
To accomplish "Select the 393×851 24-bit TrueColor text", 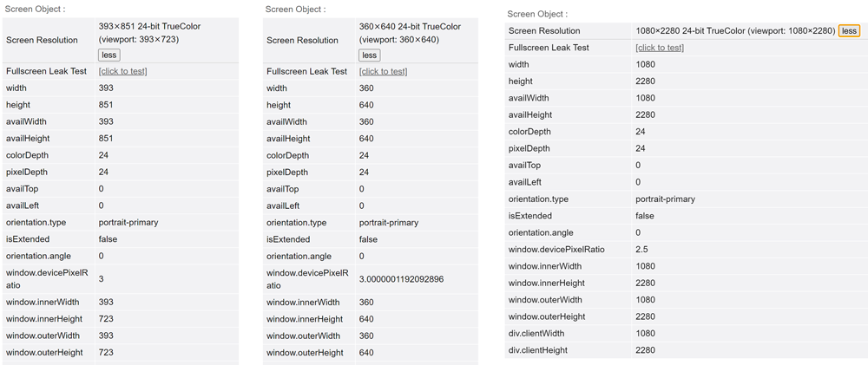I will (149, 26).
